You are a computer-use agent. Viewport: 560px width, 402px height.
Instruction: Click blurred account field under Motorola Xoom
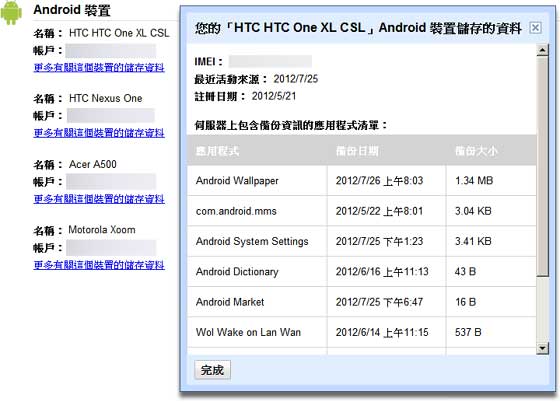(111, 247)
